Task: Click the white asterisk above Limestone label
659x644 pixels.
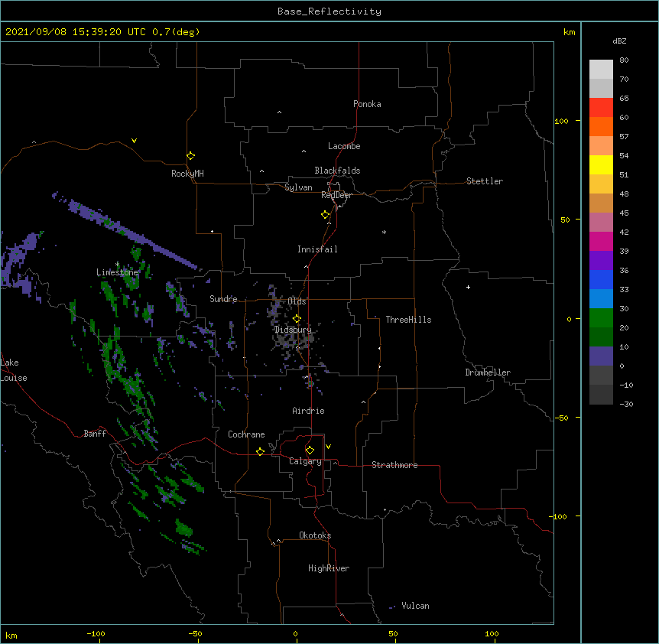Action: [117, 264]
